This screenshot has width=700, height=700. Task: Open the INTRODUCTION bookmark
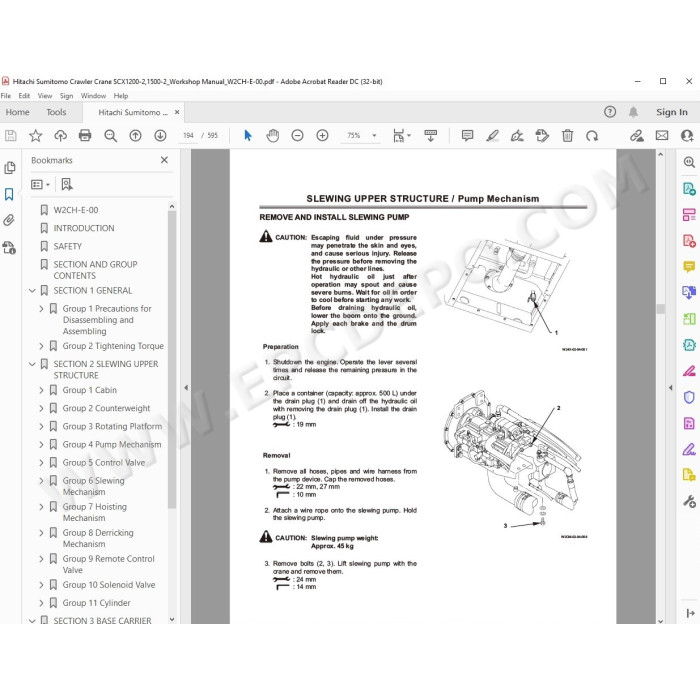click(x=84, y=228)
